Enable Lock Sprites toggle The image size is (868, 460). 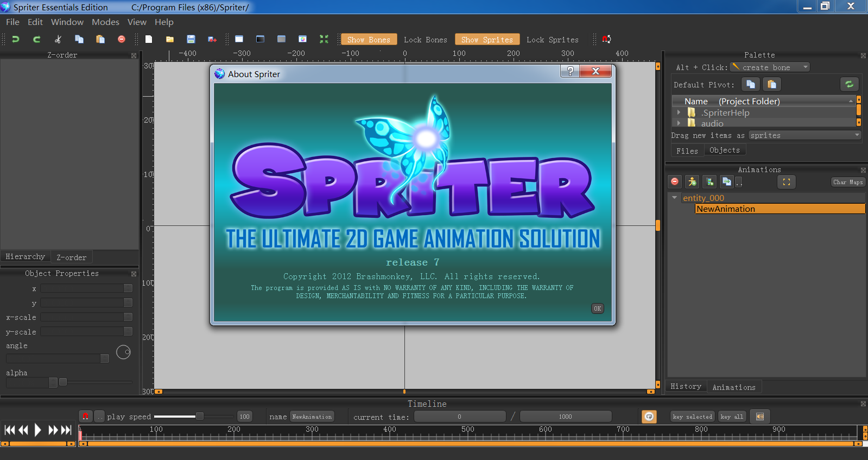click(552, 40)
